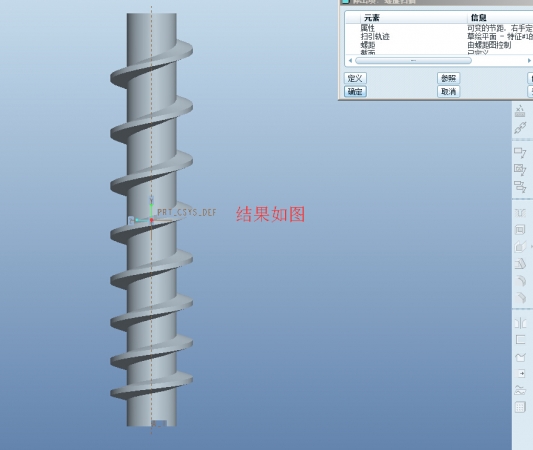The width and height of the screenshot is (533, 450).
Task: Click the right scroll arrow in dialog
Action: [529, 60]
